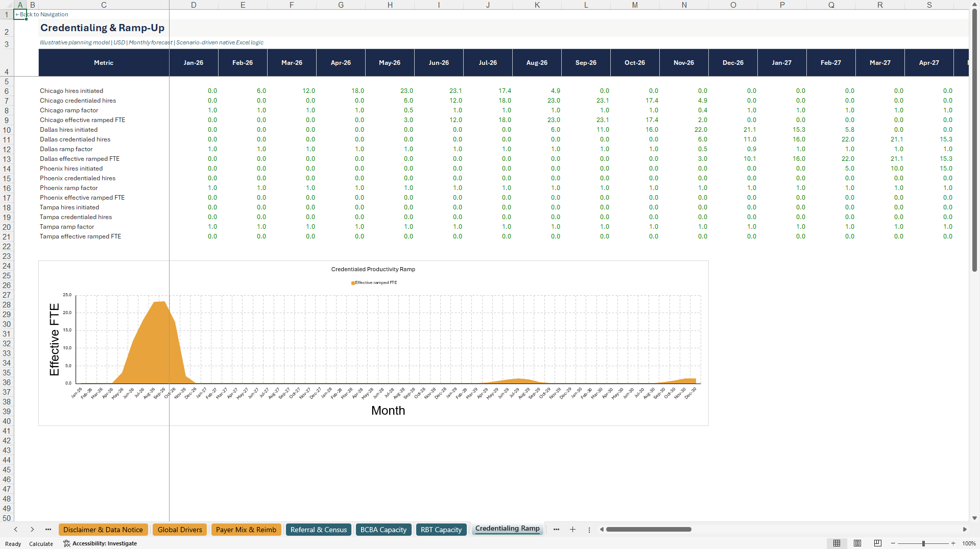
Task: Select column K header
Action: pos(537,5)
